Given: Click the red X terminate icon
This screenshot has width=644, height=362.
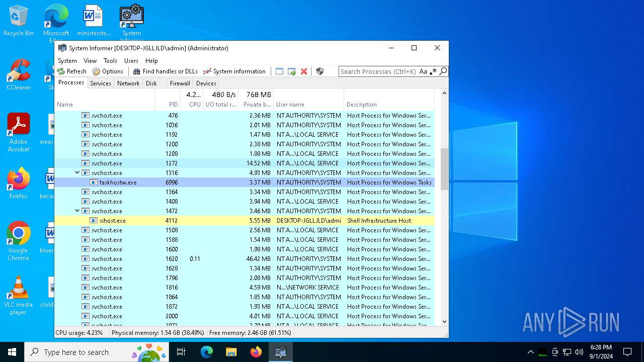Looking at the screenshot, I should [x=304, y=71].
